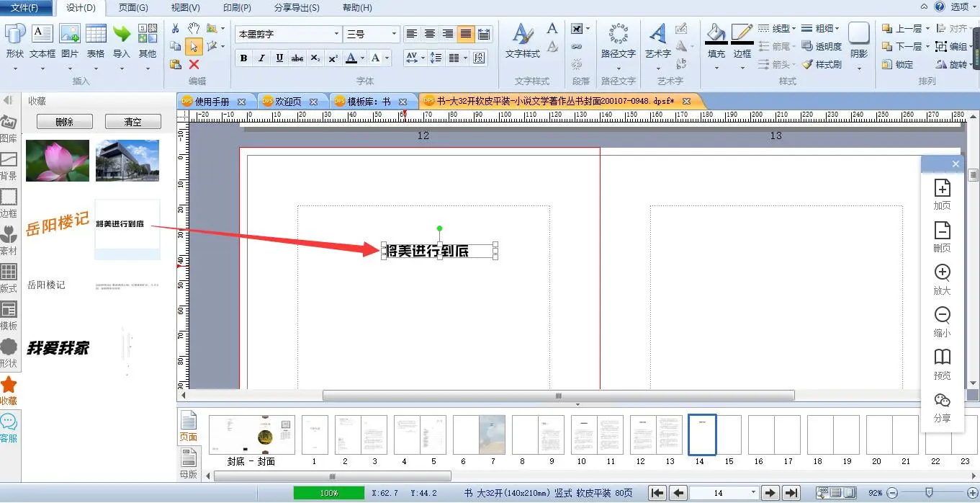Cut selection with the scissors icon
Screen dimensions: 980x503
click(175, 28)
